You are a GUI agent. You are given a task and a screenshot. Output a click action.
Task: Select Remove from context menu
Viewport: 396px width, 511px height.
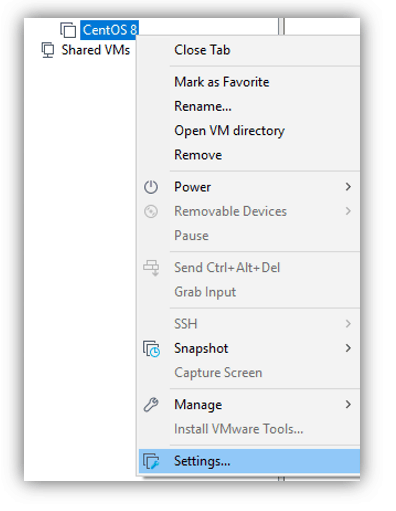click(x=249, y=155)
